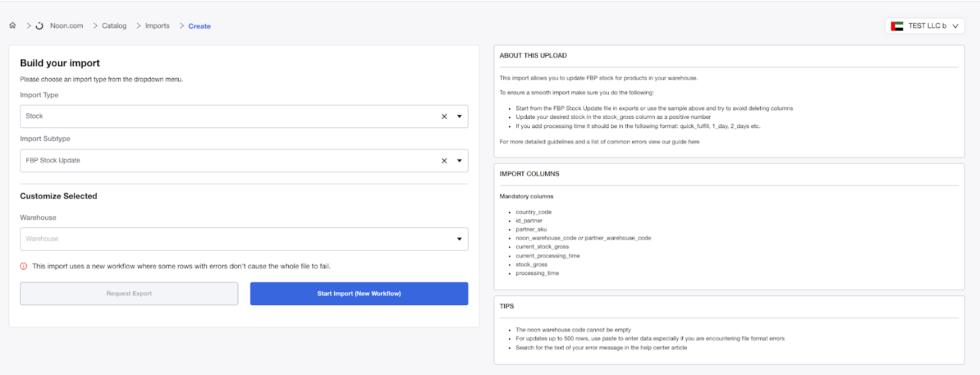The width and height of the screenshot is (980, 375).
Task: Open the TEST LLC b account chevron
Action: tap(955, 26)
